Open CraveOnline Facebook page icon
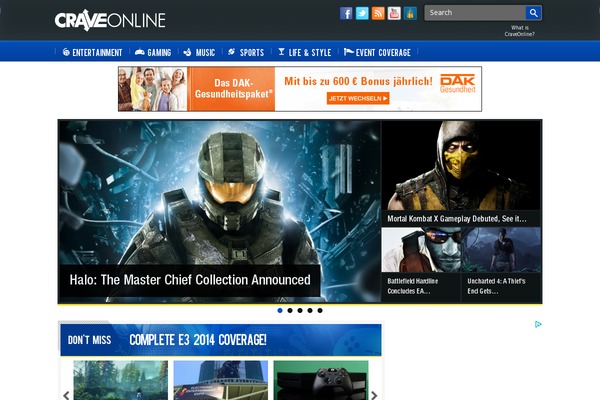600x400 pixels. tap(346, 13)
